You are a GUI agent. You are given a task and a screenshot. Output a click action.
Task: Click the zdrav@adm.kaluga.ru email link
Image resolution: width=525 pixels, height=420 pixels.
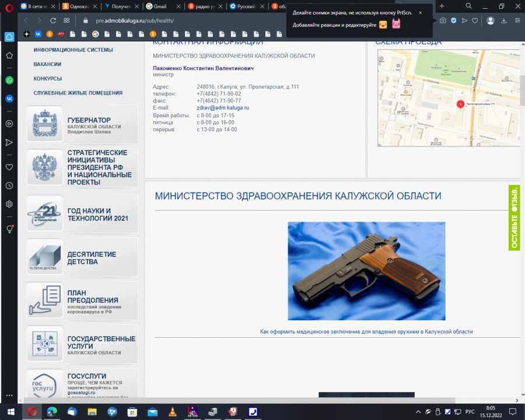click(223, 108)
